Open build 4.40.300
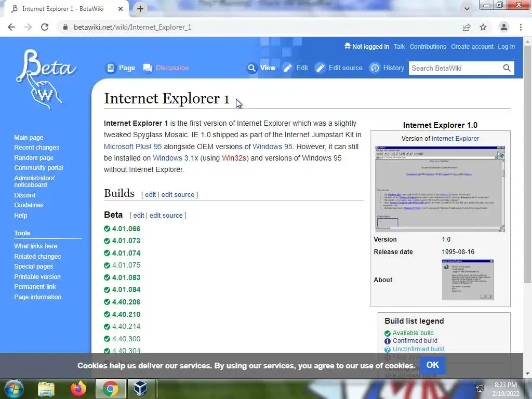 tap(126, 339)
